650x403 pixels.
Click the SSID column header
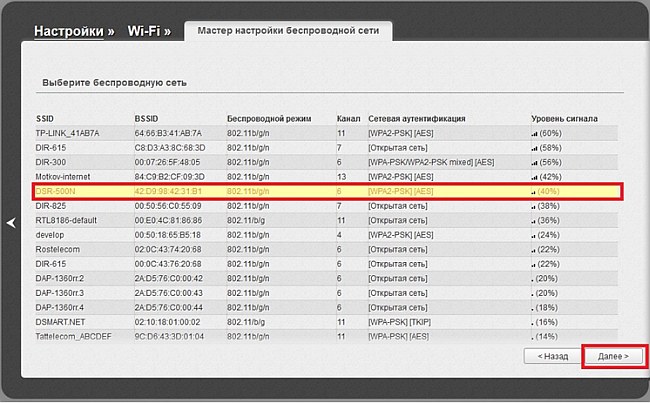pos(45,118)
